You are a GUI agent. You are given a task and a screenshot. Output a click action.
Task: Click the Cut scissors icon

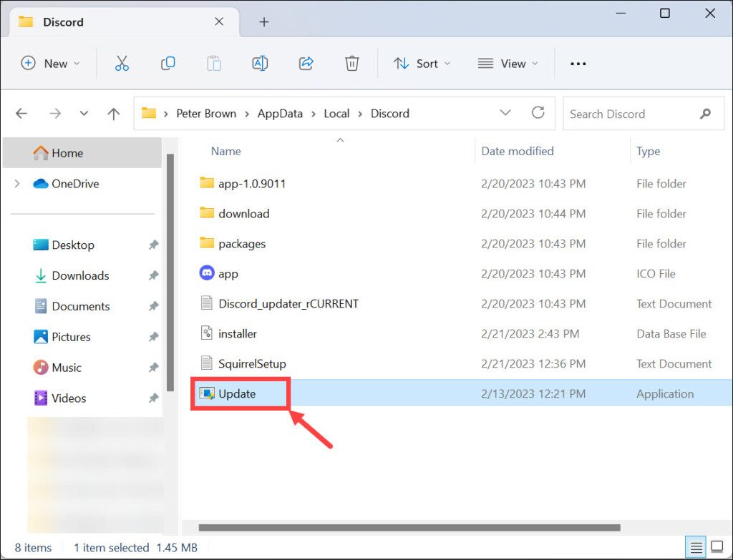122,64
